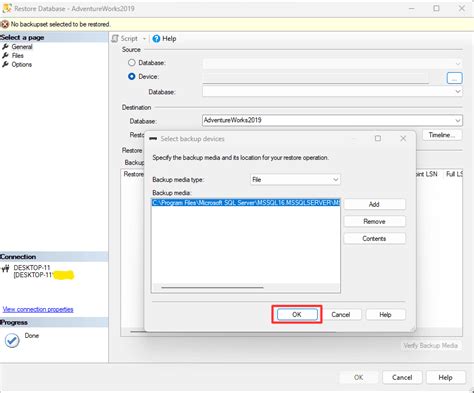
Task: Click the connection server icon
Action: [5, 268]
